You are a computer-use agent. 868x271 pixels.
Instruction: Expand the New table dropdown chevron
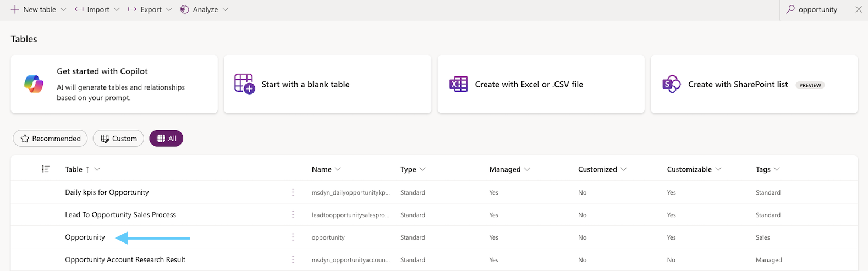pyautogui.click(x=63, y=9)
